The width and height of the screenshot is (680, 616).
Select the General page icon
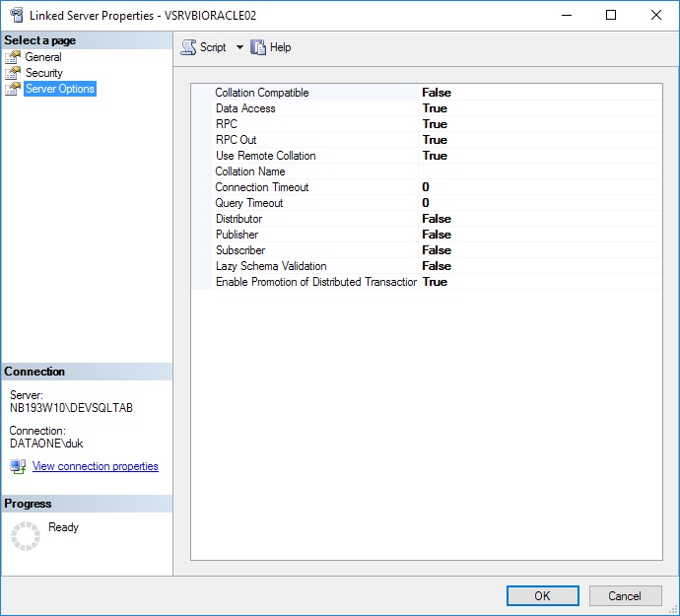click(x=13, y=57)
